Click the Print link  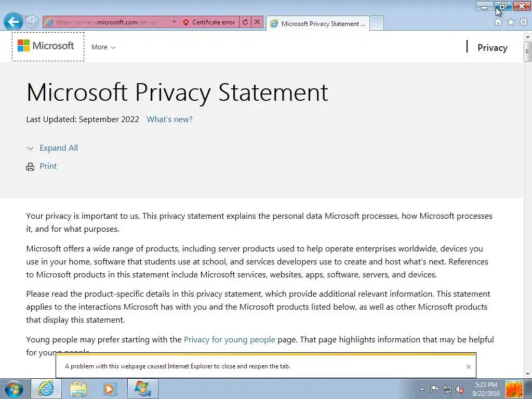click(48, 166)
